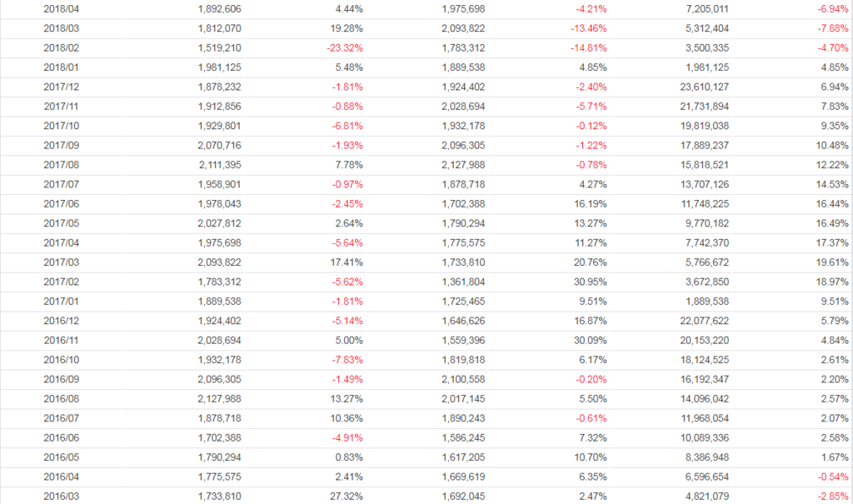853x504 pixels.
Task: Click the 2016/03 date cell
Action: coord(60,497)
